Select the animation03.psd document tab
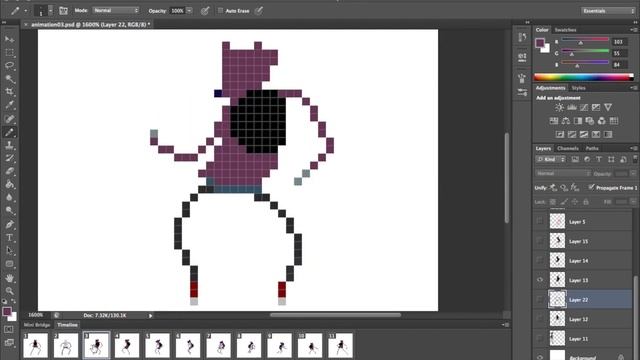 [x=90, y=24]
